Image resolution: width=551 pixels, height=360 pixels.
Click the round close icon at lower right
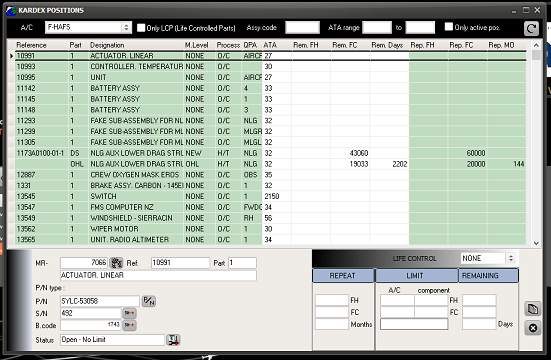533,328
